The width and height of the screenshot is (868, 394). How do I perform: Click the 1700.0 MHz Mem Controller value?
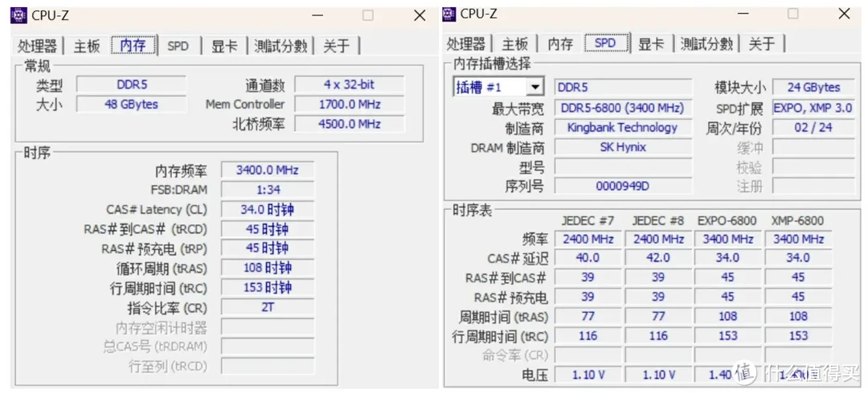click(x=349, y=105)
